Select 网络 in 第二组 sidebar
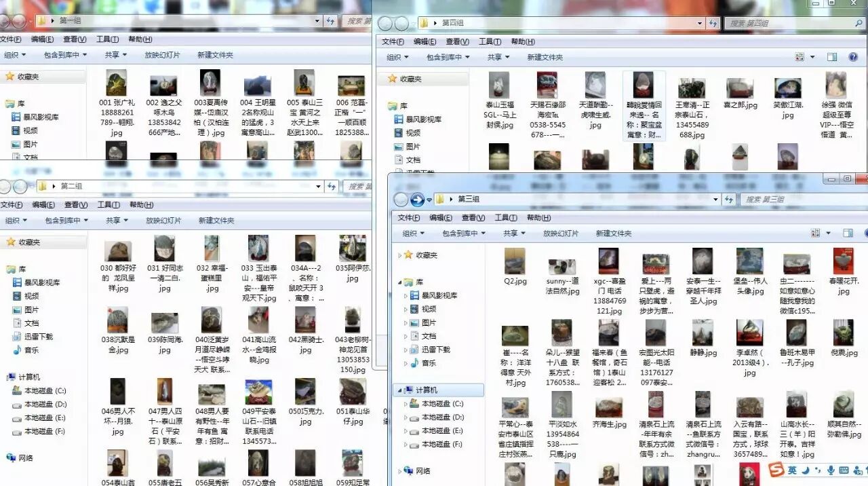The image size is (868, 486). click(x=20, y=458)
